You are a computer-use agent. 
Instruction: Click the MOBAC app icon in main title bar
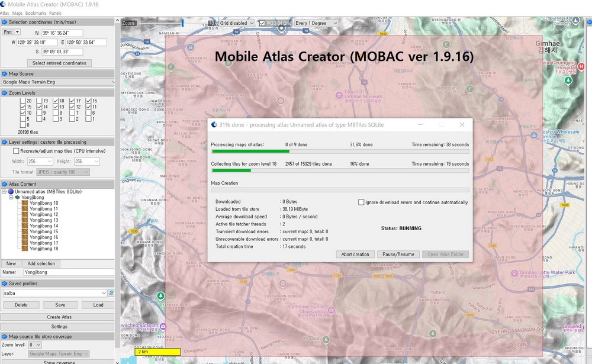point(3,4)
